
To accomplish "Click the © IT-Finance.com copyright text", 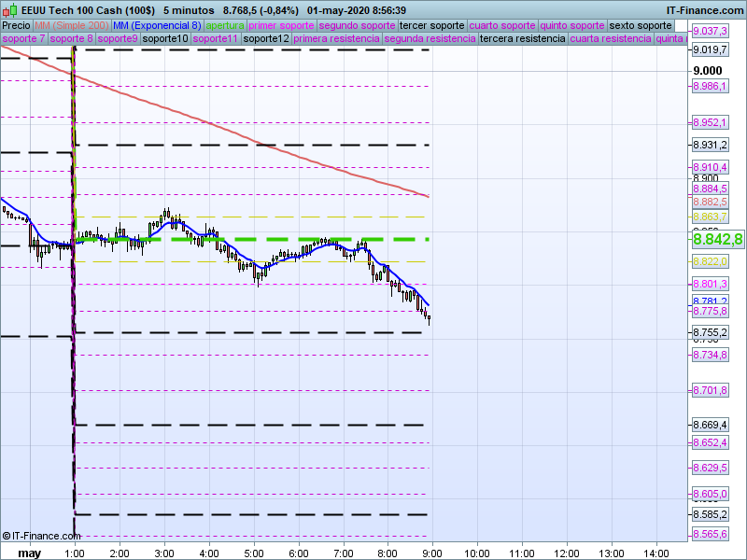I will click(x=41, y=536).
